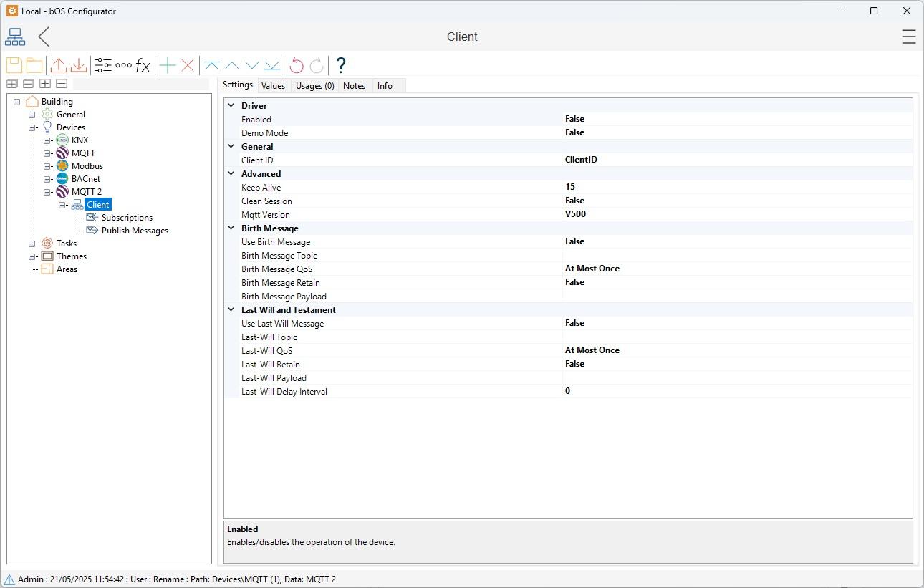Toggle Last-Will Retain value
Image resolution: width=924 pixels, height=588 pixels.
coord(737,364)
